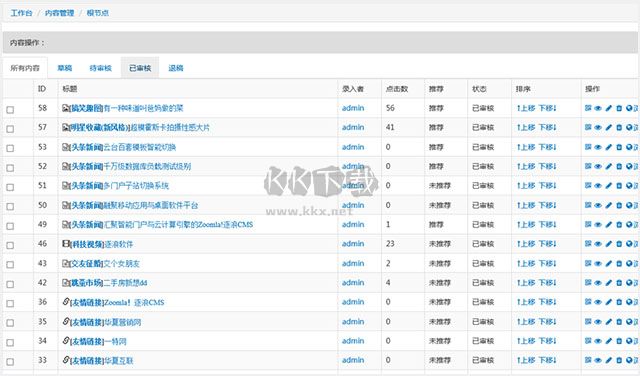Move article 58 down with 下移
This screenshot has width=640, height=376.
click(547, 108)
